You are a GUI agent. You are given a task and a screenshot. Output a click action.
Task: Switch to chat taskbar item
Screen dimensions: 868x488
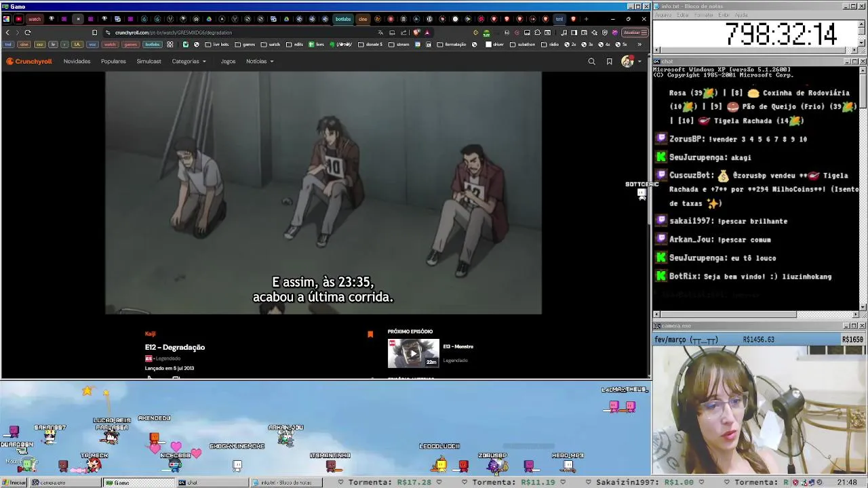pos(212,483)
